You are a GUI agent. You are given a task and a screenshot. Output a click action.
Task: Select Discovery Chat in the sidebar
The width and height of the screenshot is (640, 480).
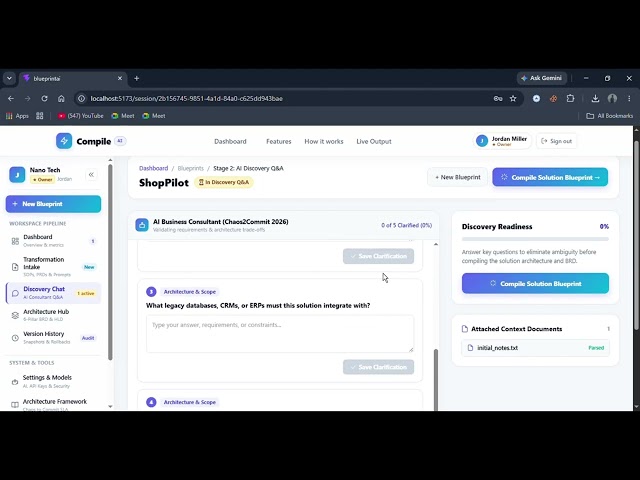tap(53, 293)
